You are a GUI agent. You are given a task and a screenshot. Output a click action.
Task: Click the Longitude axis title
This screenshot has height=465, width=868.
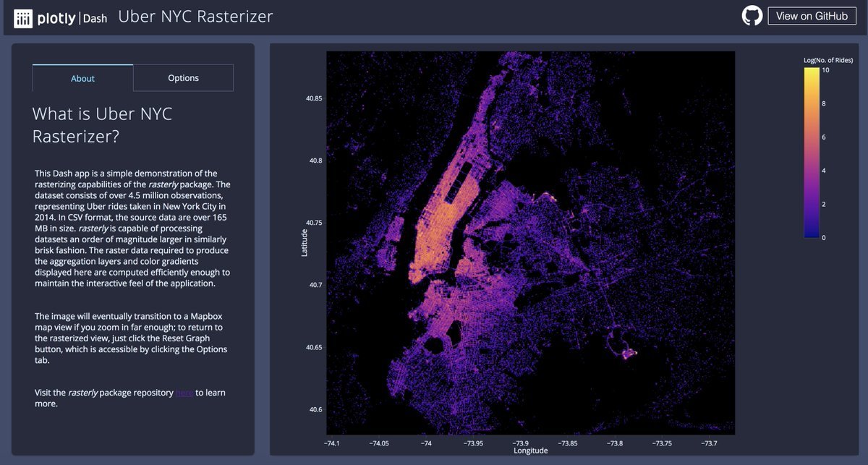(530, 451)
